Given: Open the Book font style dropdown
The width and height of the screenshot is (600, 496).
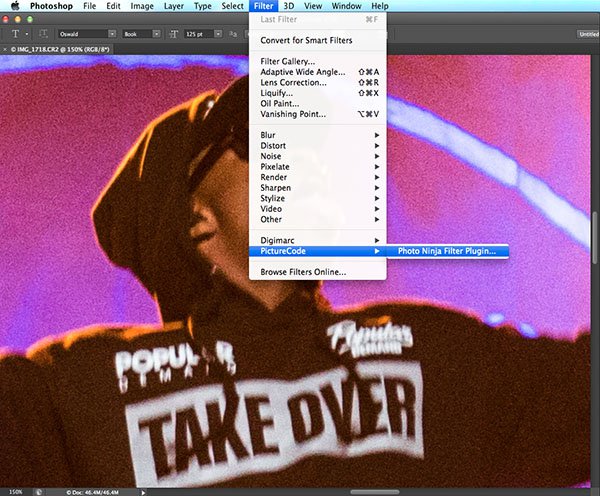Looking at the screenshot, I should coord(156,34).
